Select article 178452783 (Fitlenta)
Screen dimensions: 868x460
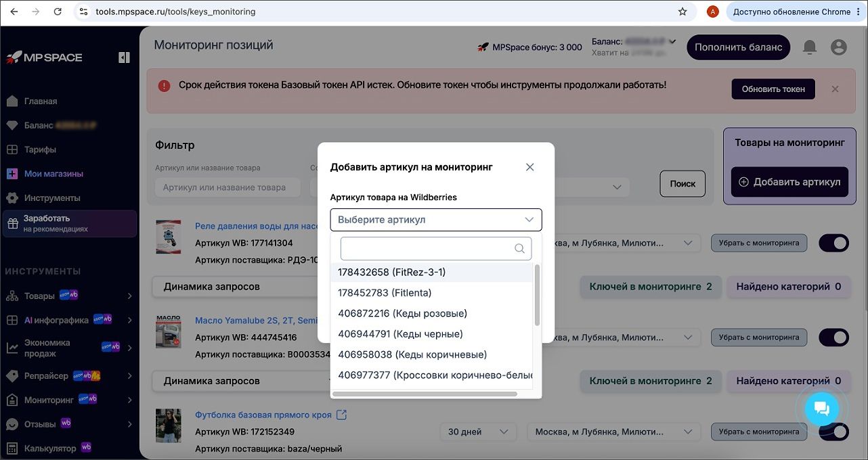click(x=431, y=293)
